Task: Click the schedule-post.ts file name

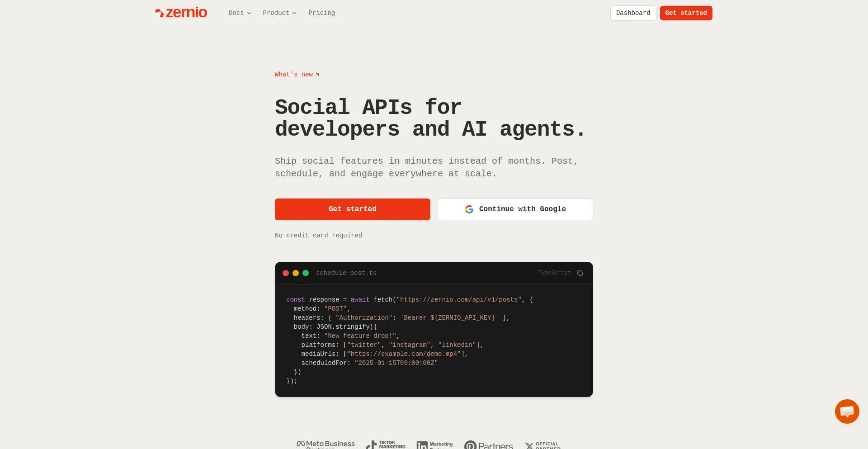Action: coord(346,273)
